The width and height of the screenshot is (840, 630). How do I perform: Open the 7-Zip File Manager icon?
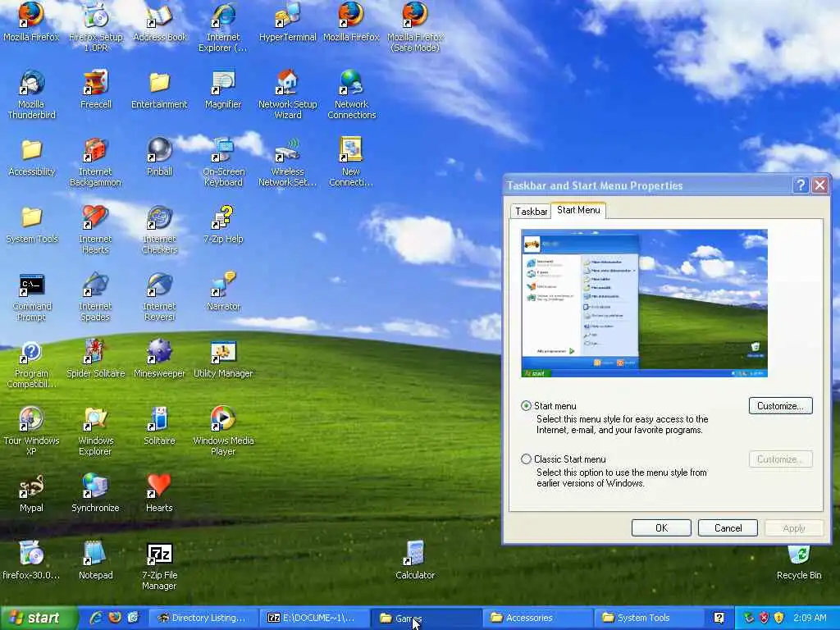coord(160,566)
